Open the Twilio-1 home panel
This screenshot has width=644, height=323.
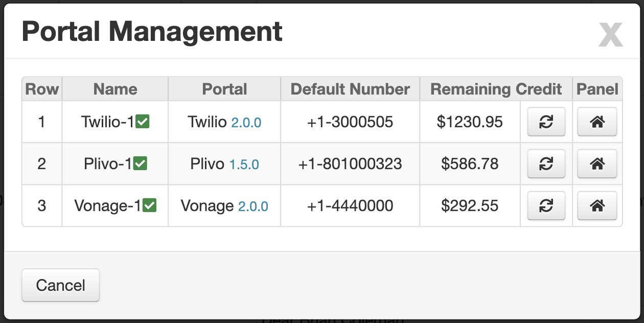pos(597,122)
